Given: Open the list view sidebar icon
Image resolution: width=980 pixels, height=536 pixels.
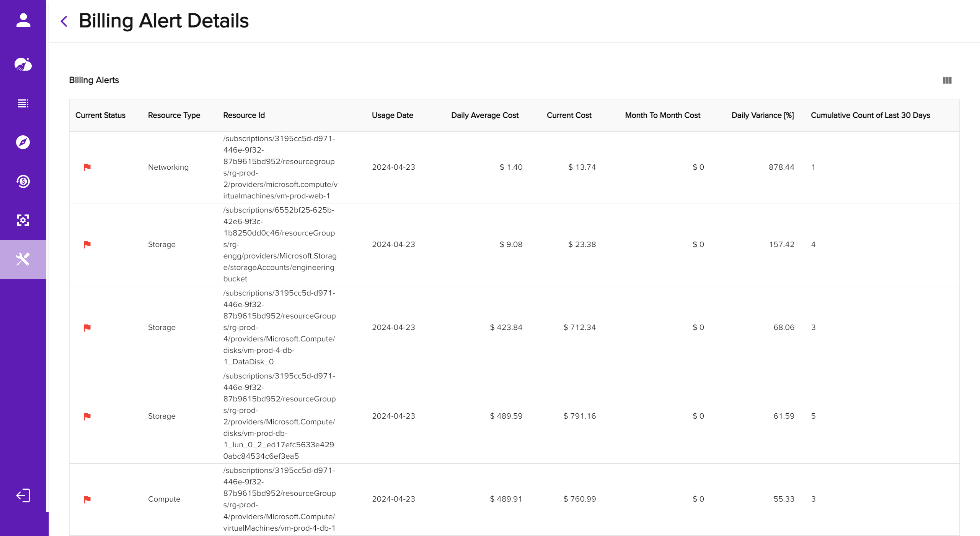Looking at the screenshot, I should pos(23,103).
